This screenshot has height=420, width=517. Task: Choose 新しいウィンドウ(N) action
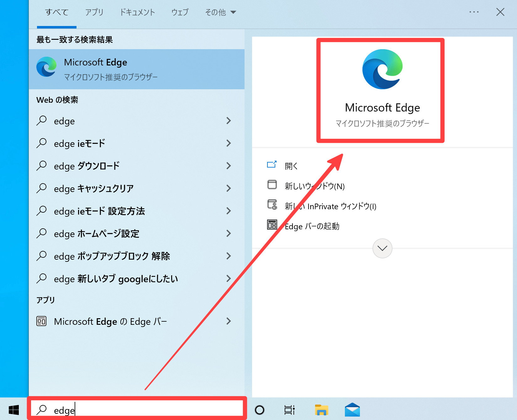315,186
